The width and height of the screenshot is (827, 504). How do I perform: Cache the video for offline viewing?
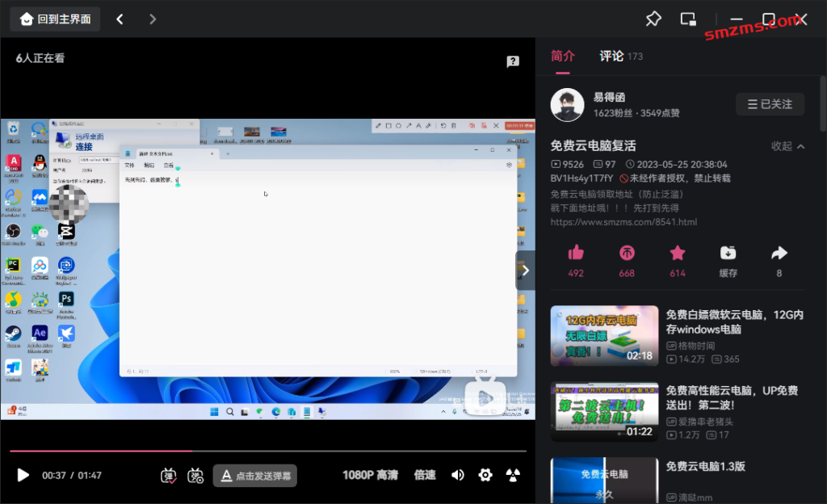[728, 253]
